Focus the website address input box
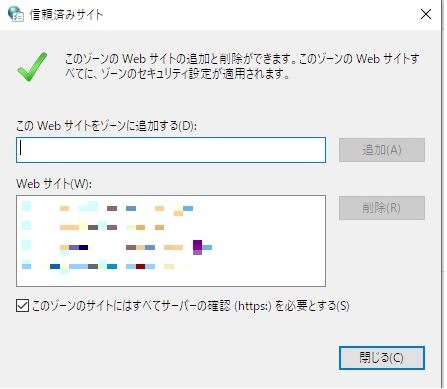447x389 pixels. point(171,150)
